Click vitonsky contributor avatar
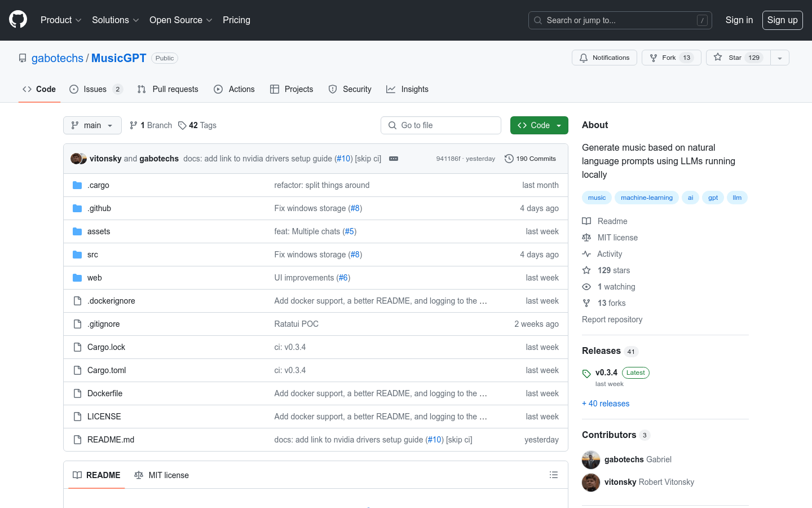 click(591, 483)
